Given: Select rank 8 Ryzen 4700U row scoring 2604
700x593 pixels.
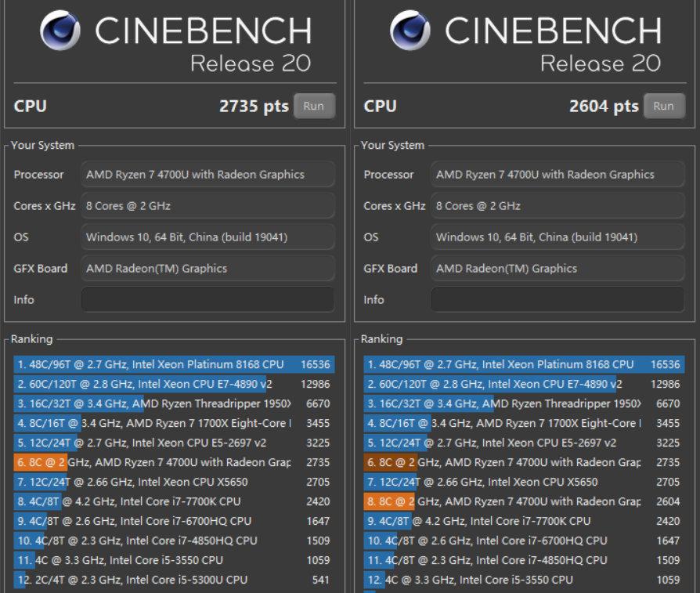Looking at the screenshot, I should [x=524, y=501].
